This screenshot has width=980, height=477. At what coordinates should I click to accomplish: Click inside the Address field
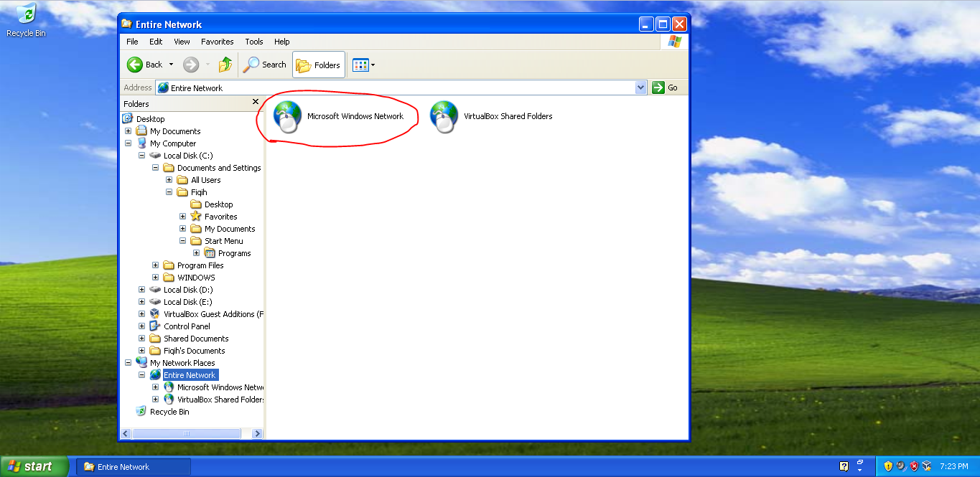[401, 88]
